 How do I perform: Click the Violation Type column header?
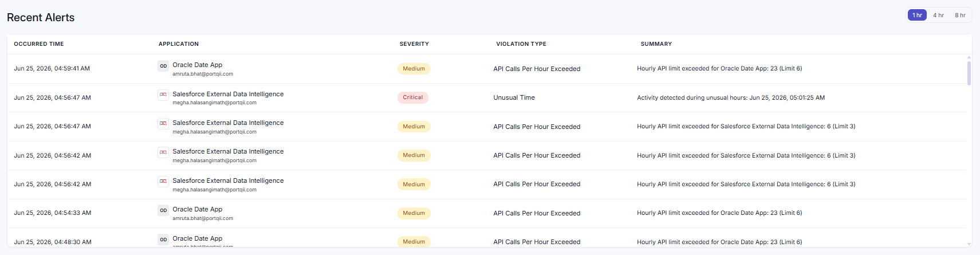(521, 44)
